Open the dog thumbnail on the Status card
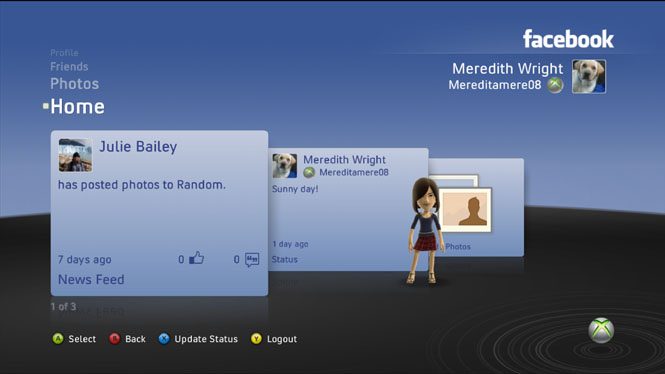The height and width of the screenshot is (374, 665). [x=285, y=166]
